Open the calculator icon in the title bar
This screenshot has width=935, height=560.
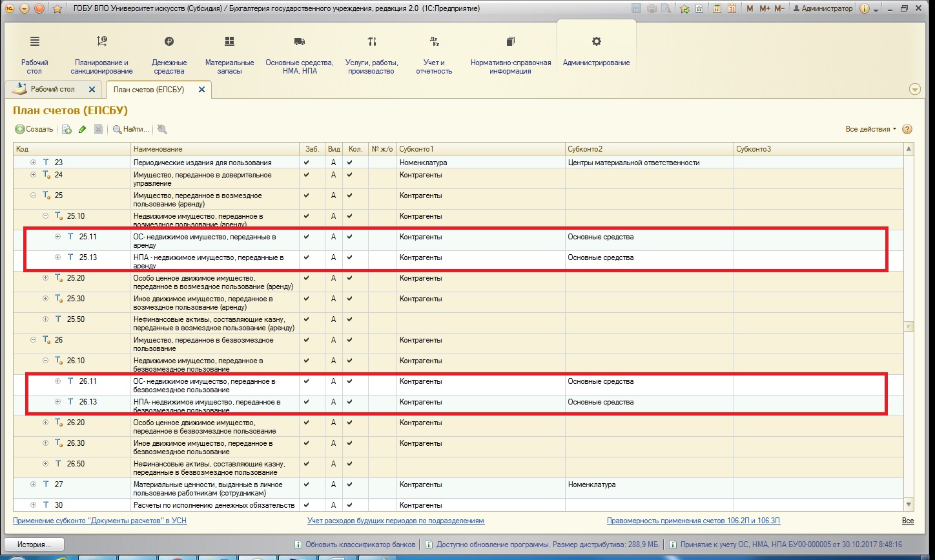click(x=715, y=8)
